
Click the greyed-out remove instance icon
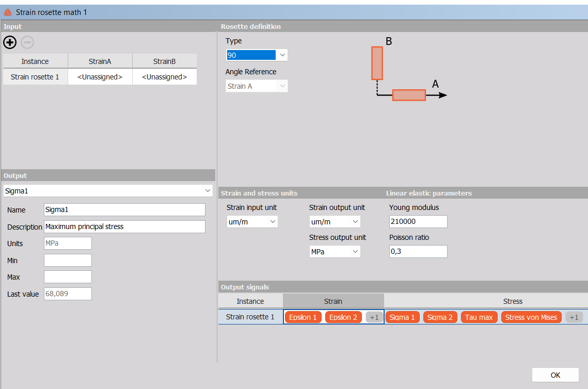point(27,42)
